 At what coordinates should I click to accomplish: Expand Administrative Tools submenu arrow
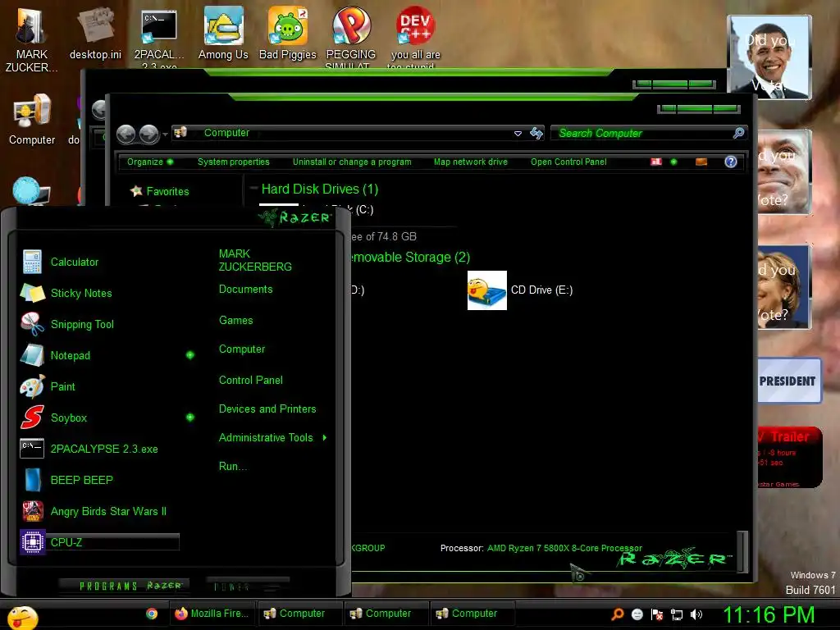pyautogui.click(x=325, y=438)
